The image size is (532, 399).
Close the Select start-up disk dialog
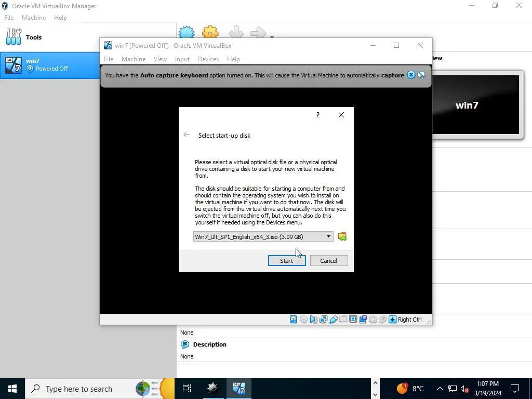click(x=341, y=115)
